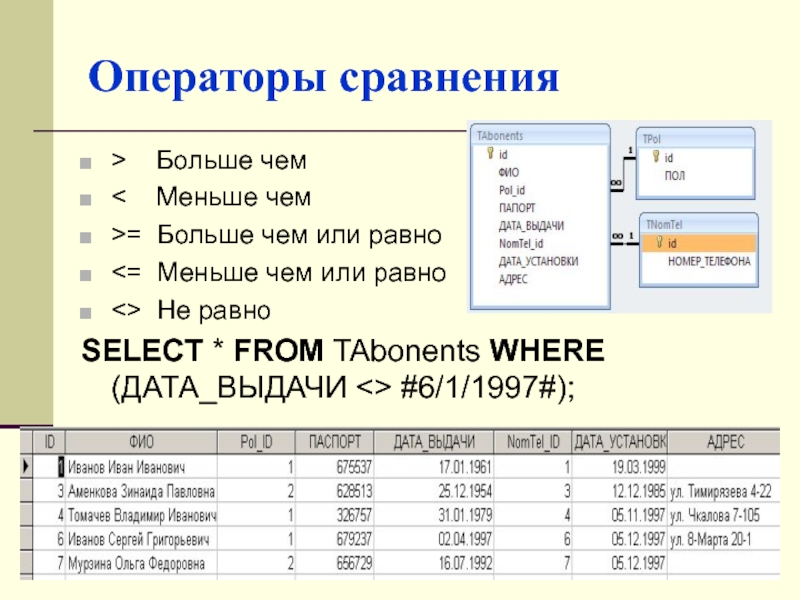The width and height of the screenshot is (800, 600).
Task: Click the cell 'Иванов Сергей Григорьевич'
Action: point(141,539)
